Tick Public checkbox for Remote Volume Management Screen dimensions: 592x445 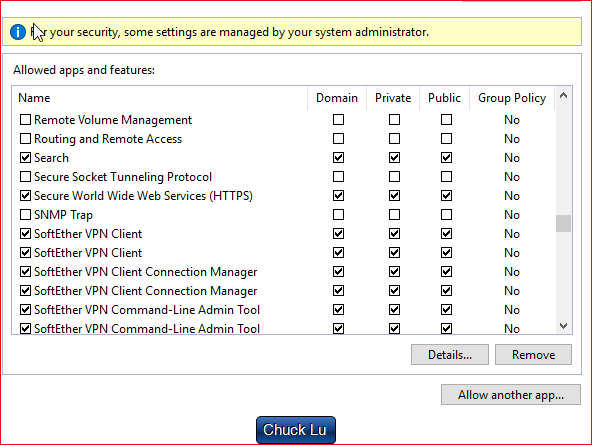pos(446,120)
